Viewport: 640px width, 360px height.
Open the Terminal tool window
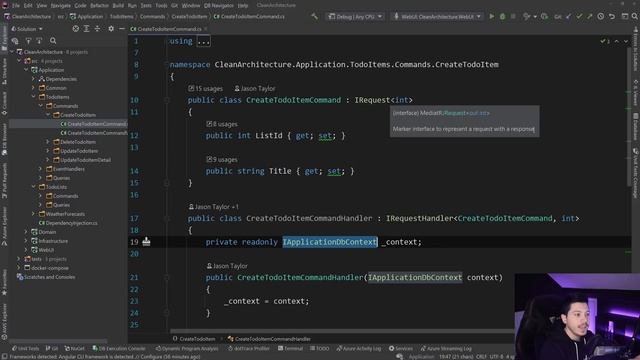(x=290, y=349)
